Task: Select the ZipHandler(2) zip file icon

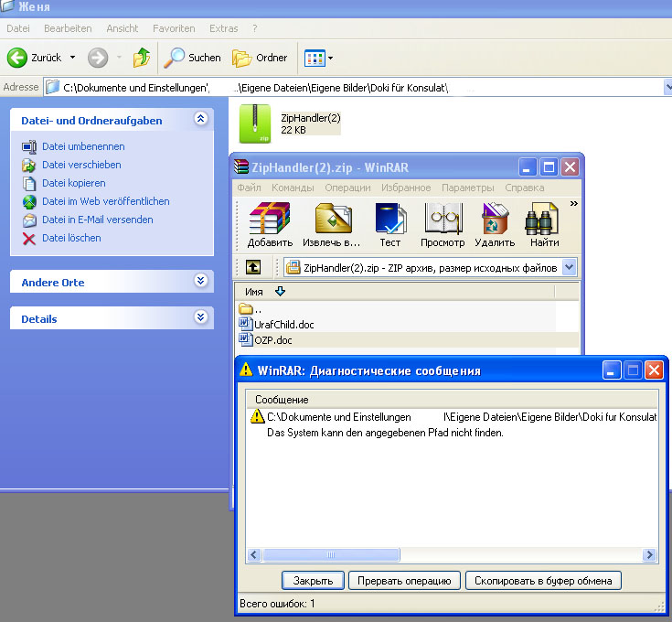Action: (x=255, y=123)
